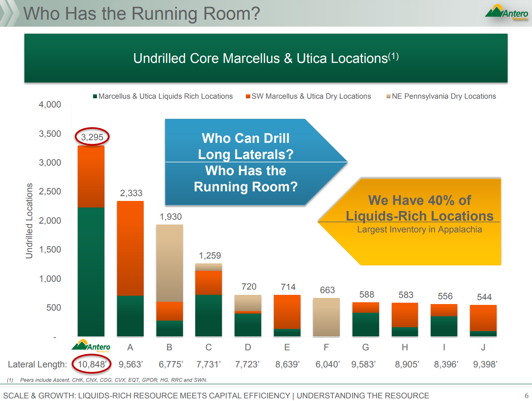Click the green legend square for Liquids Rich Locations
This screenshot has width=532, height=401.
(94, 97)
